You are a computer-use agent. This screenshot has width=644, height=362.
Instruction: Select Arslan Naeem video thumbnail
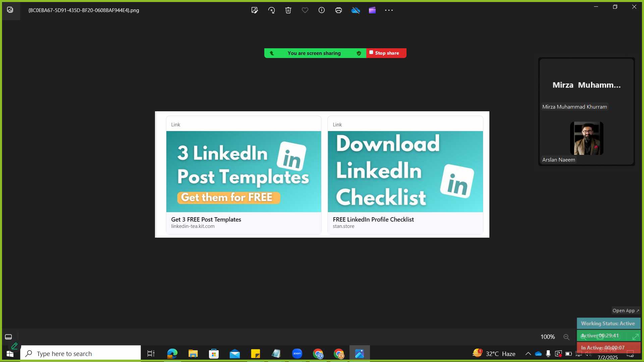pyautogui.click(x=587, y=138)
